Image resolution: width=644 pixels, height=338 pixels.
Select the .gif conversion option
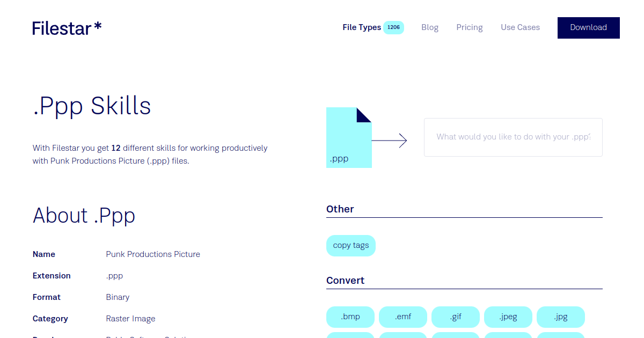pos(455,317)
